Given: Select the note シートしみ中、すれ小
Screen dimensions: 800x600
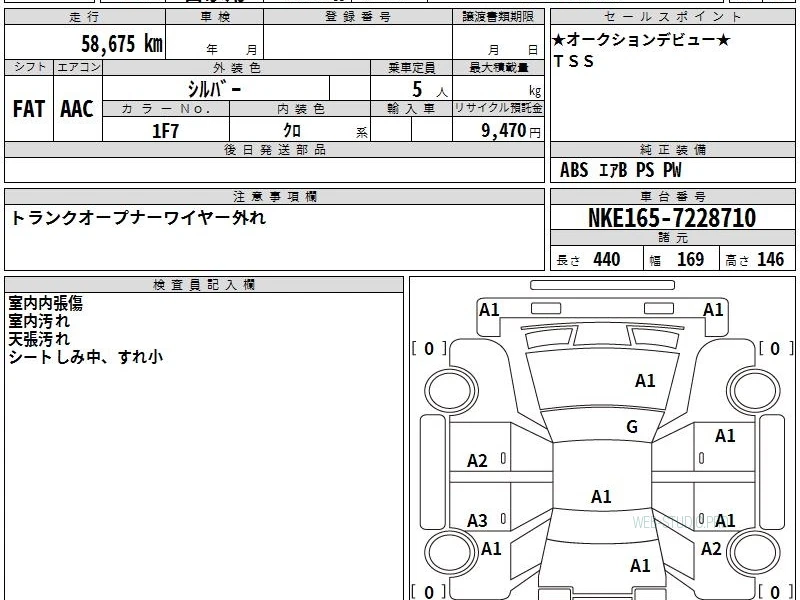Looking at the screenshot, I should pyautogui.click(x=85, y=357).
